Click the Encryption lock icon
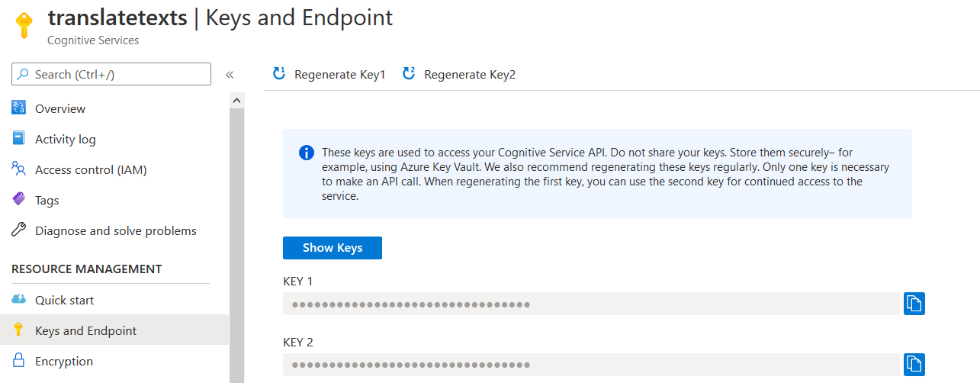 19,361
